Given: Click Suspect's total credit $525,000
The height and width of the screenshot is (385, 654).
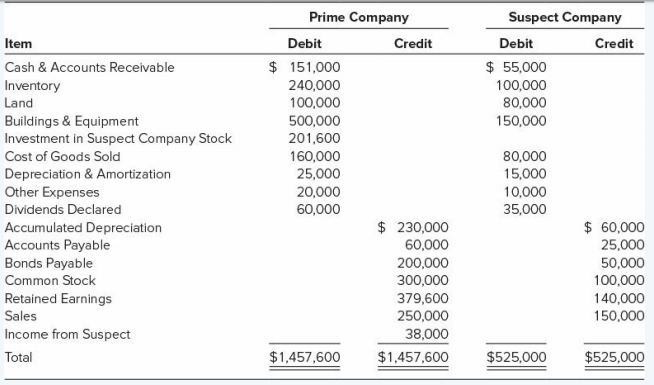Looking at the screenshot, I should 614,357.
